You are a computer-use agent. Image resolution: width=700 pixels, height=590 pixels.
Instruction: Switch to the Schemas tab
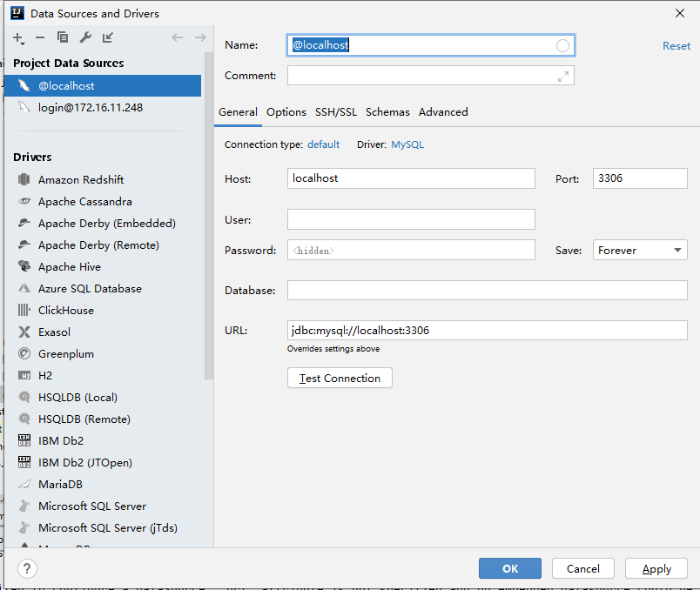[x=387, y=112]
